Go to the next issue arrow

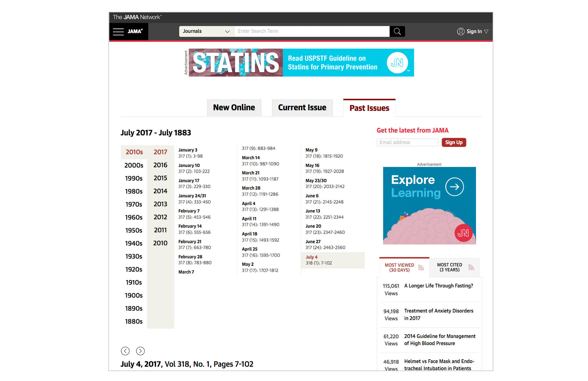click(x=140, y=351)
